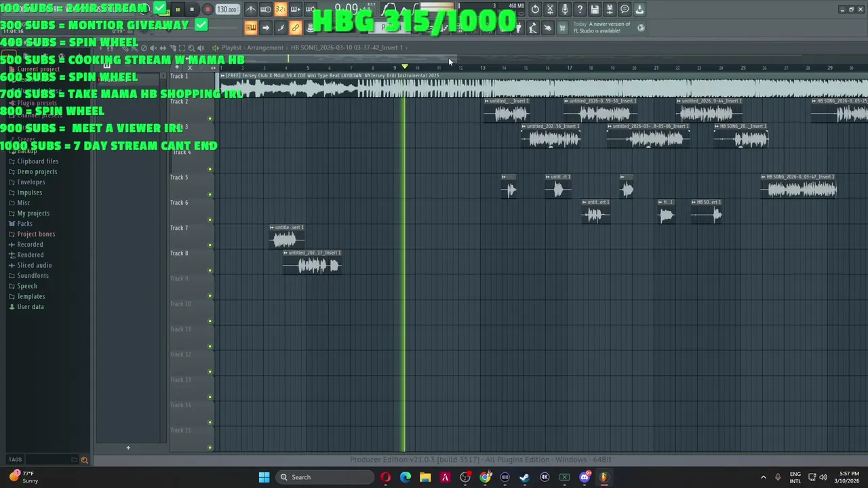Screen dimensions: 868x488
Task: Expand the My projects folder
Action: [33, 213]
